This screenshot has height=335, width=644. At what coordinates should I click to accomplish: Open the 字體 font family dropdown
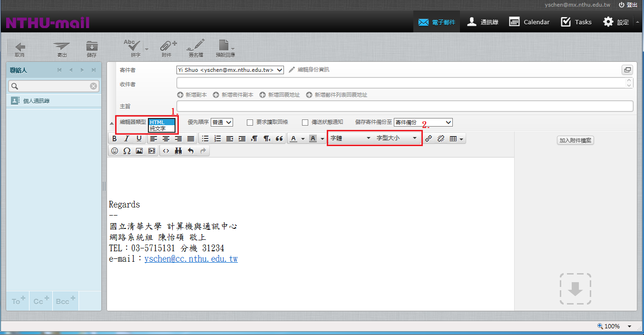coord(350,138)
